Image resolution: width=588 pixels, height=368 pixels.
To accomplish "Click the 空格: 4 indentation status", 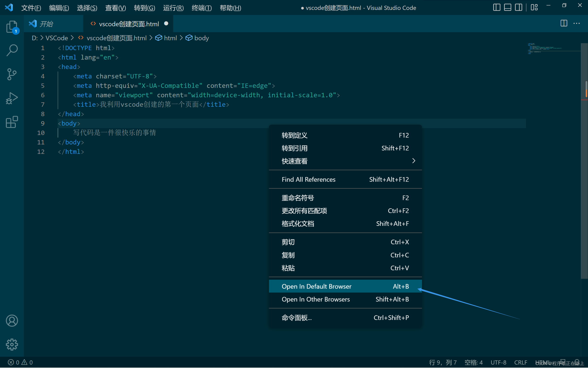I will pyautogui.click(x=473, y=362).
